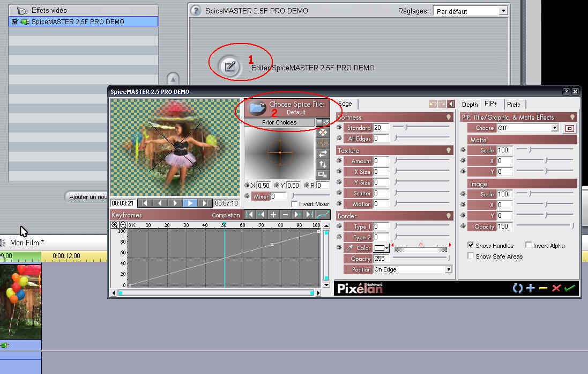Toggle keyframe animation dot for Mixer
588x374 pixels.
247,196
